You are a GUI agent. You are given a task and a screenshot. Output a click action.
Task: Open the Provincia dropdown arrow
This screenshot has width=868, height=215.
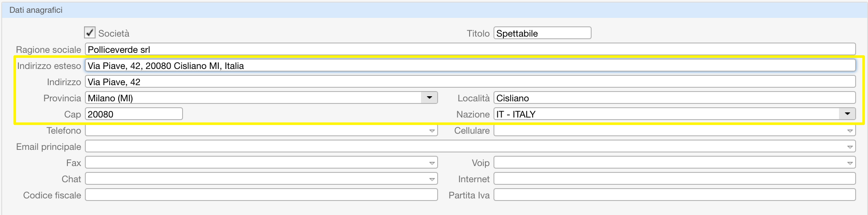(x=429, y=98)
